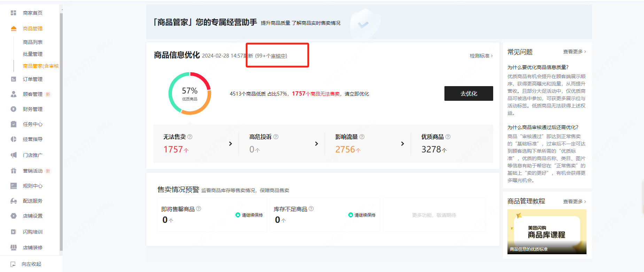Click help icon beside 无法售卖
Viewport: 644px width, 272px height.
190,137
